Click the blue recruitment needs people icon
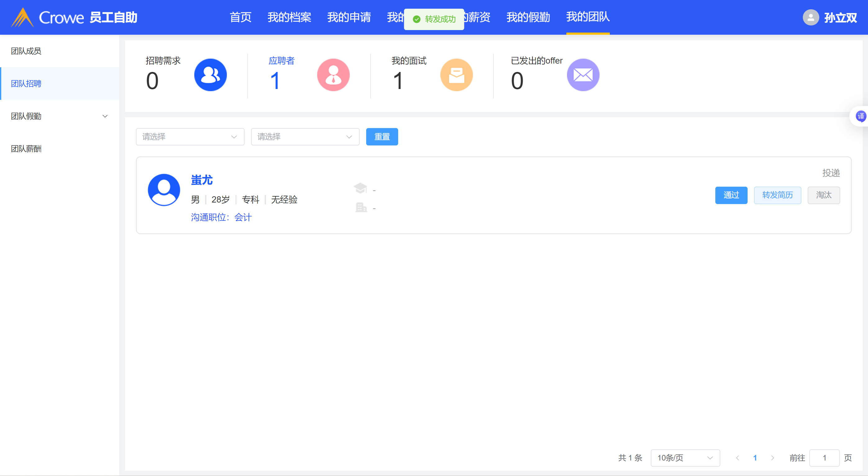Viewport: 868px width, 476px height. tap(210, 75)
